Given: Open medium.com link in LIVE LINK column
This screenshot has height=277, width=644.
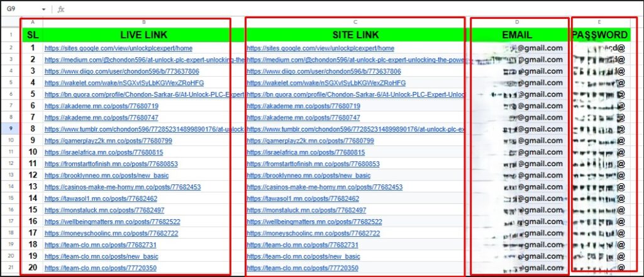Looking at the screenshot, I should tap(145, 60).
